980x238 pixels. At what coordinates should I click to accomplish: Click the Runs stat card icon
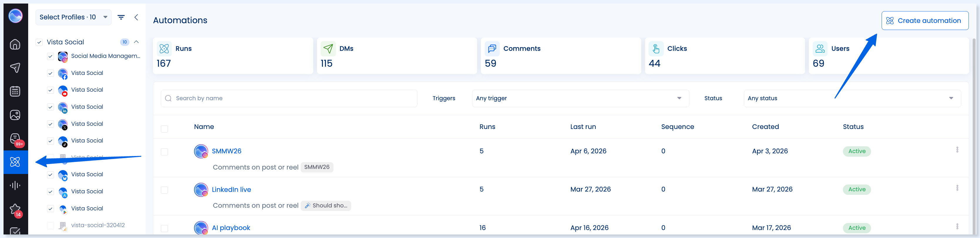click(x=164, y=49)
